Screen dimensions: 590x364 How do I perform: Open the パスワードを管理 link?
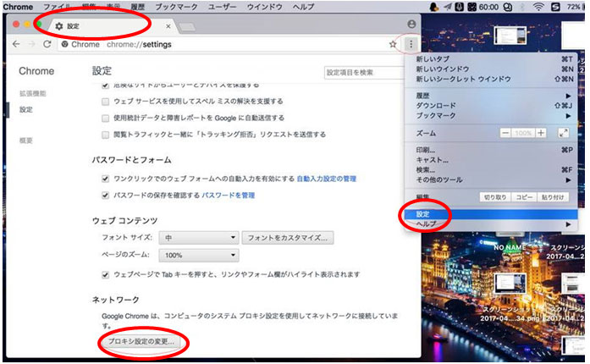(228, 196)
